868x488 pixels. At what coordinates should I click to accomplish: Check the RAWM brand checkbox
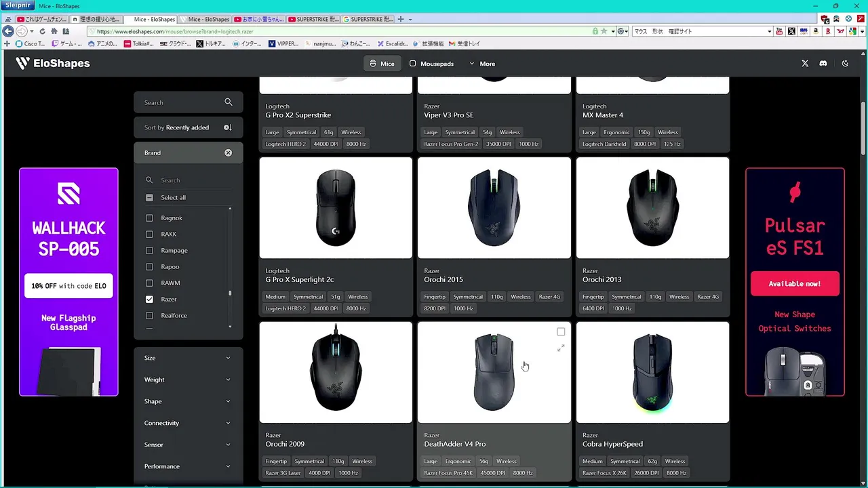tap(150, 283)
